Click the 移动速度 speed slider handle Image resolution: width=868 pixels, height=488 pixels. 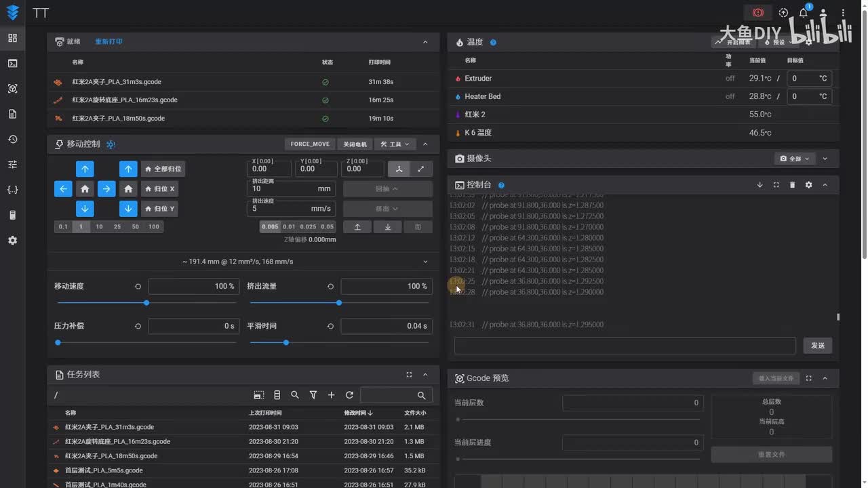coord(146,303)
